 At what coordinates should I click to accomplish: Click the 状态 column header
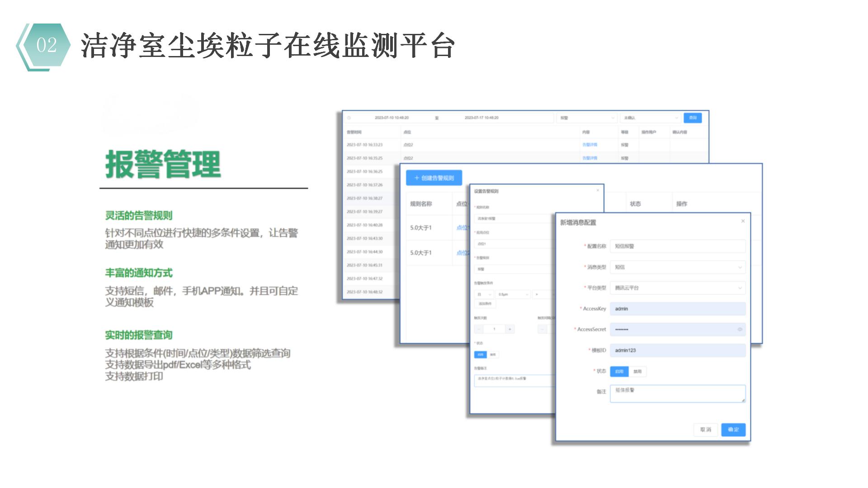pos(635,204)
